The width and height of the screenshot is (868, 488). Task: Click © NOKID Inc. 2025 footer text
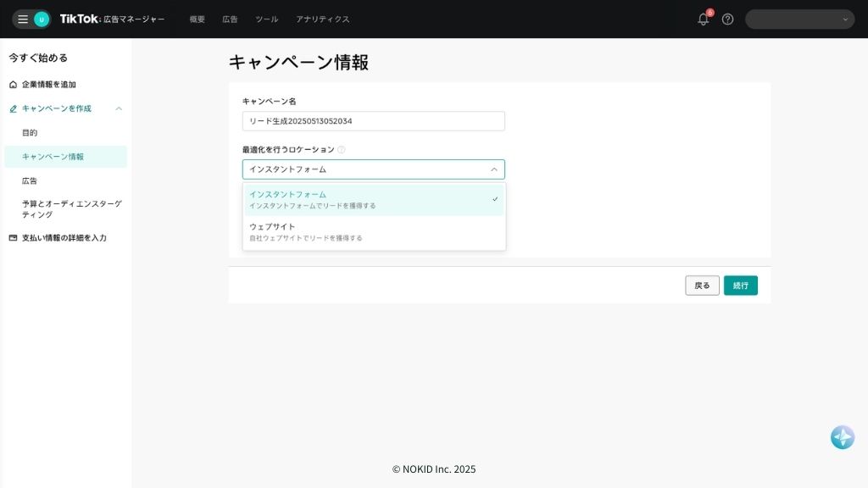pyautogui.click(x=434, y=469)
